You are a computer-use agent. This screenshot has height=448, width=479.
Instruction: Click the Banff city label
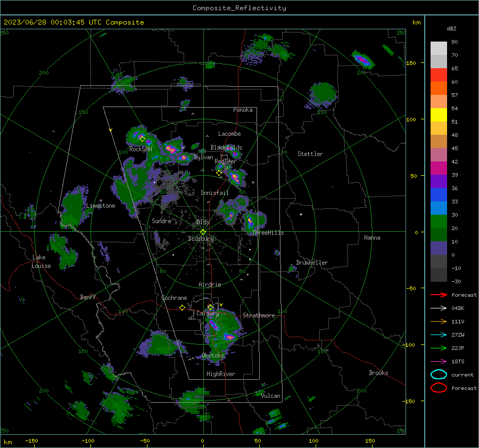pos(88,297)
